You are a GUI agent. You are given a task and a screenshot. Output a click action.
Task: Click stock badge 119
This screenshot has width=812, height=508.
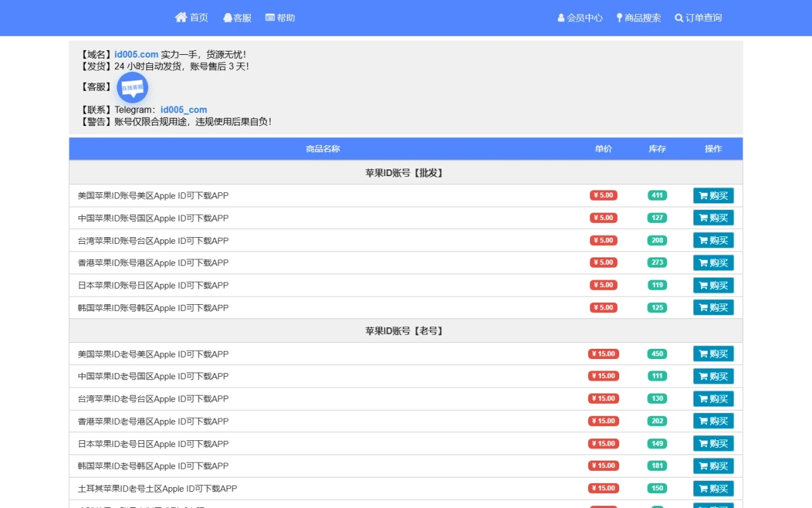pyautogui.click(x=657, y=284)
